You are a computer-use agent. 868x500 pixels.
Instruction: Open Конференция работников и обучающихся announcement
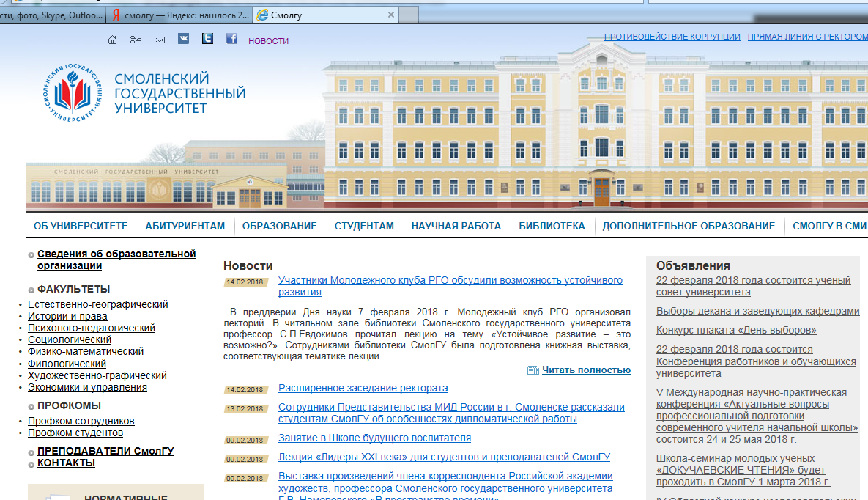coord(756,361)
